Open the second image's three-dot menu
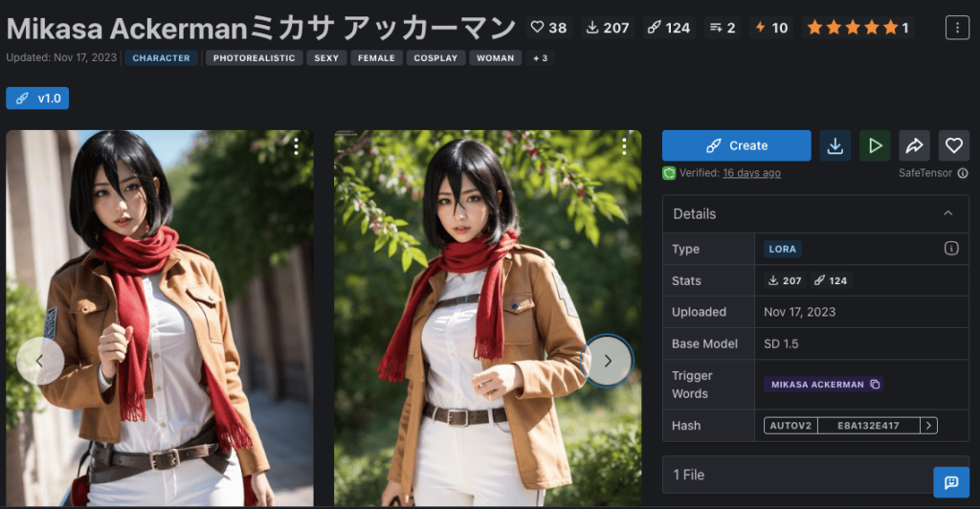 624,146
